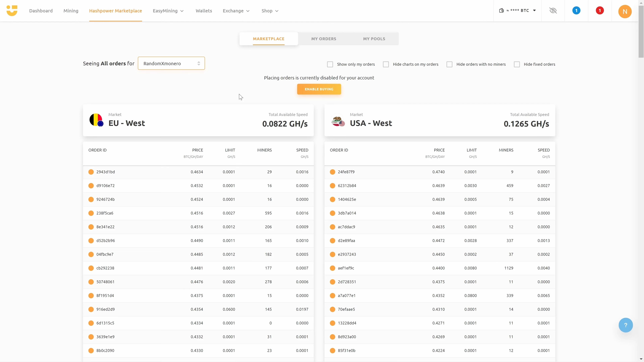Expand the EasyMining menu

pos(168,11)
